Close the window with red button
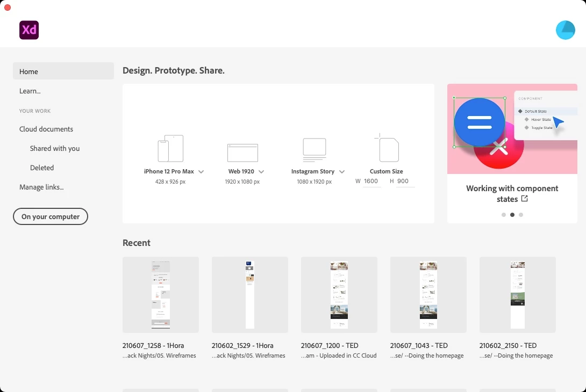Image resolution: width=586 pixels, height=392 pixels. tap(8, 8)
